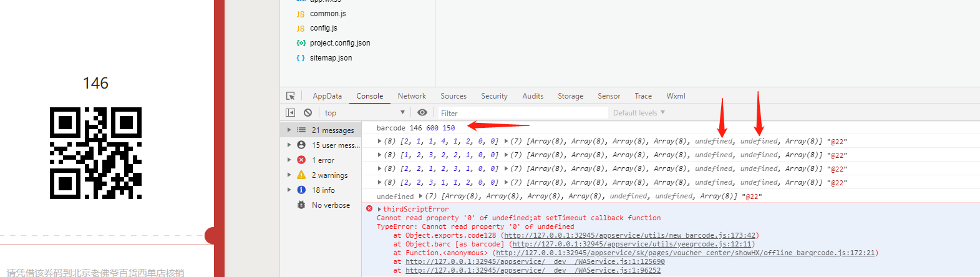Open the Trace tab

point(643,96)
